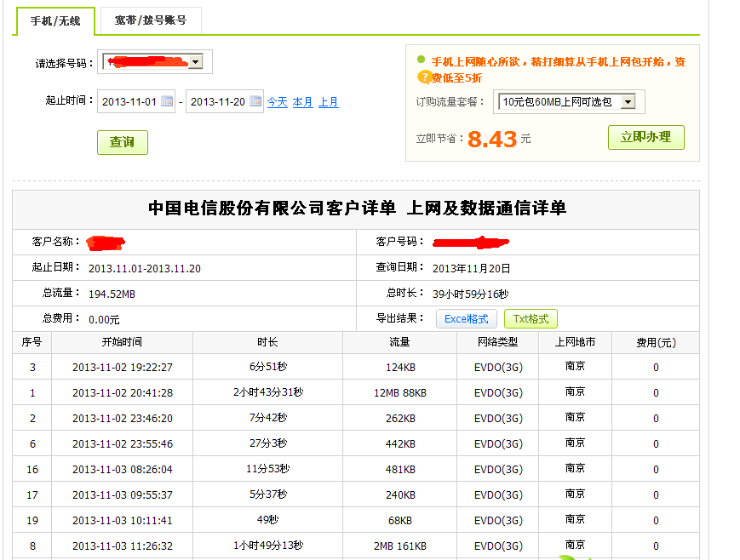Click the 流量 column header

pos(399,342)
